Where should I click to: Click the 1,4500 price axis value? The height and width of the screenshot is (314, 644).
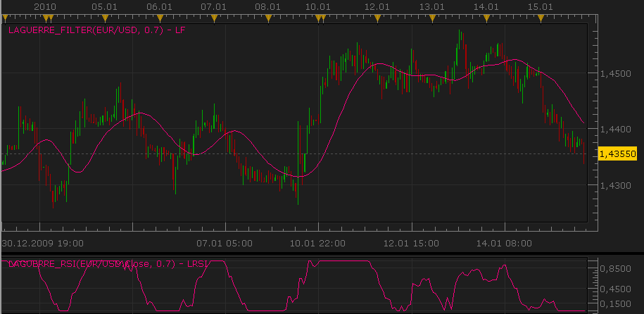click(x=615, y=73)
